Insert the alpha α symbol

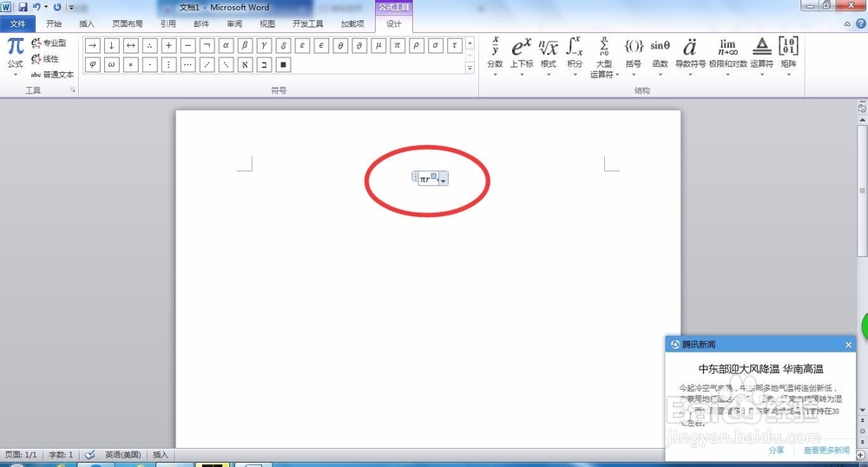(226, 45)
